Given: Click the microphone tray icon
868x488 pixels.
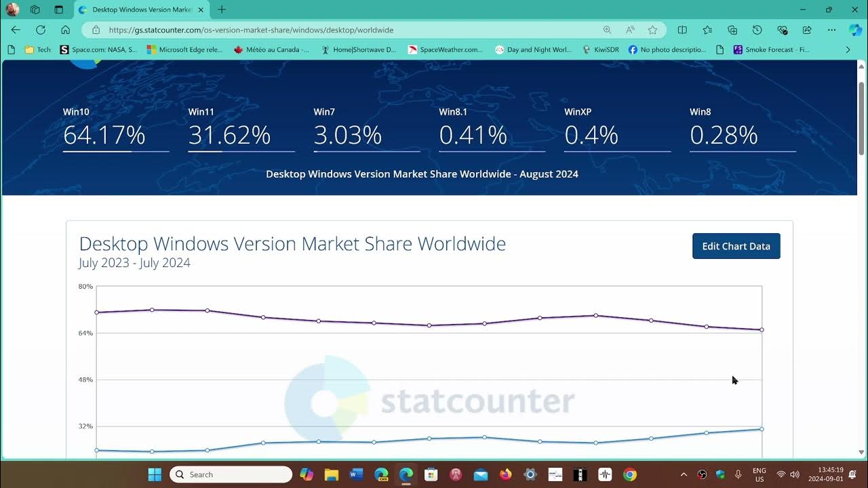Looking at the screenshot, I should pyautogui.click(x=738, y=474).
